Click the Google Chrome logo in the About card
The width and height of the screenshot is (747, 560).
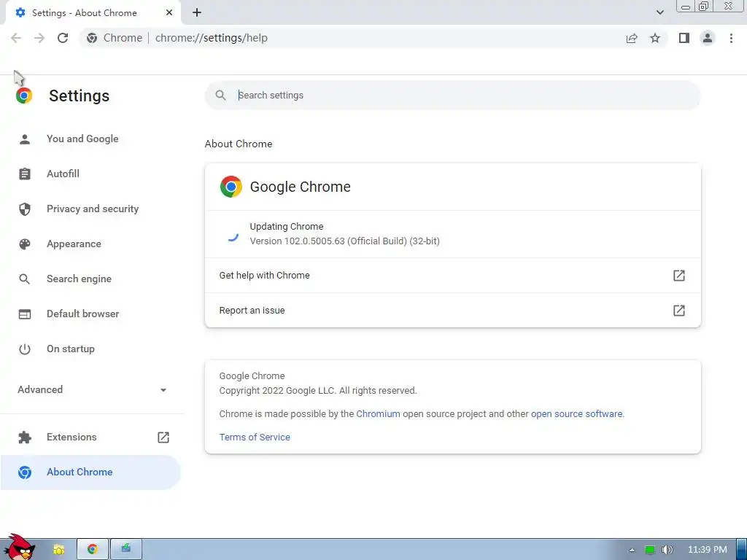231,187
